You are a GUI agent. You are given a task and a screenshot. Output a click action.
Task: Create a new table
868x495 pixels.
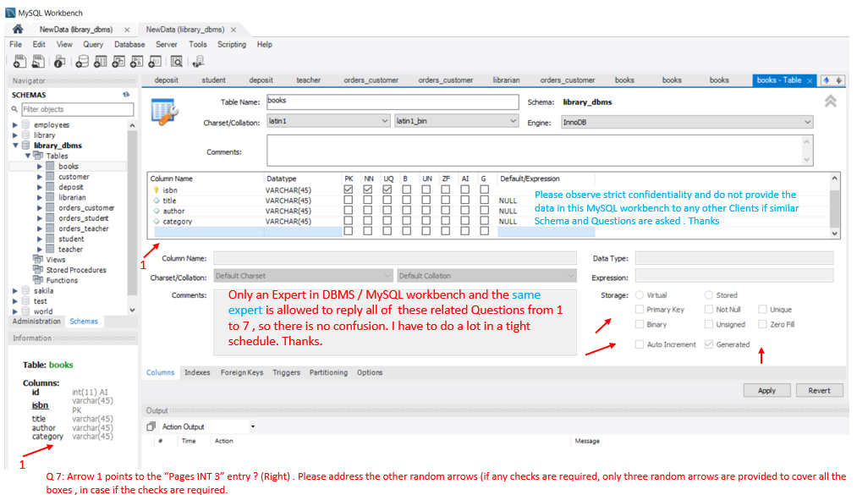[x=100, y=62]
